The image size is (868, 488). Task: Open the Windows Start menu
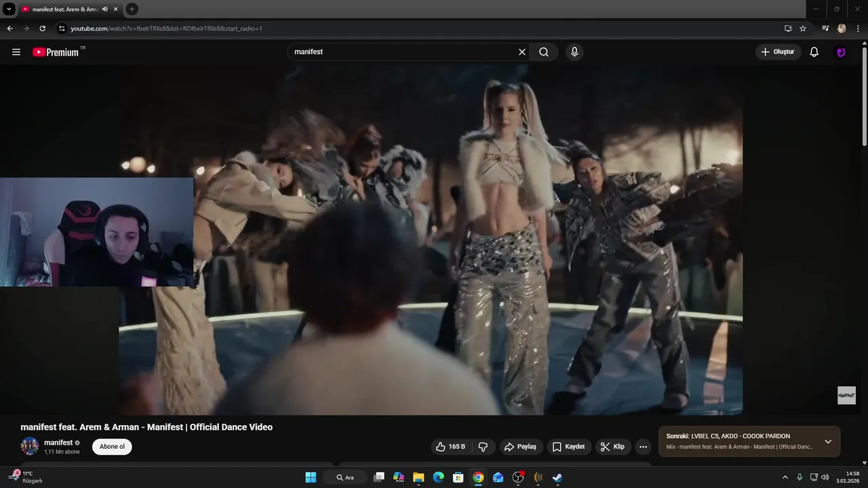pyautogui.click(x=311, y=477)
